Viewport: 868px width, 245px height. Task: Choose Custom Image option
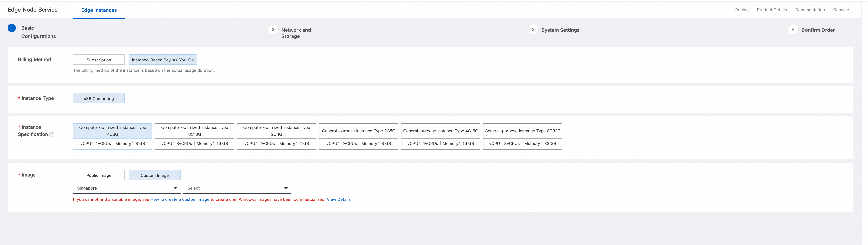155,175
